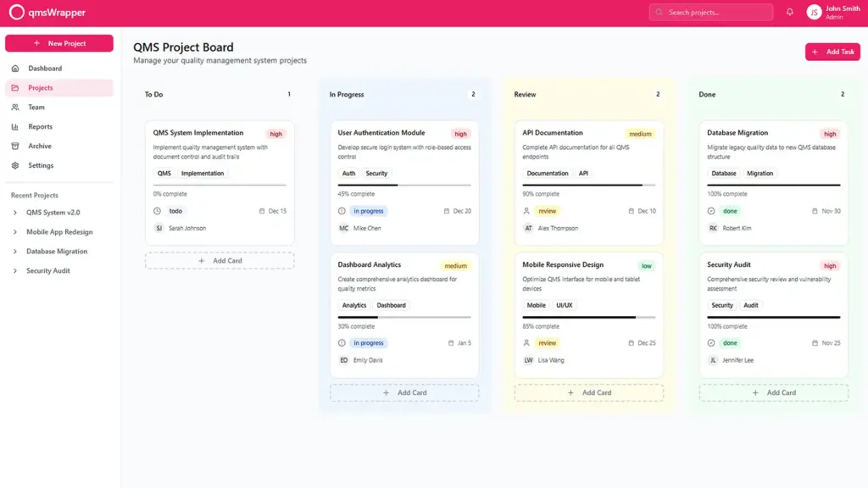Click the Reports chart icon in sidebar
The width and height of the screenshot is (868, 488).
point(15,127)
